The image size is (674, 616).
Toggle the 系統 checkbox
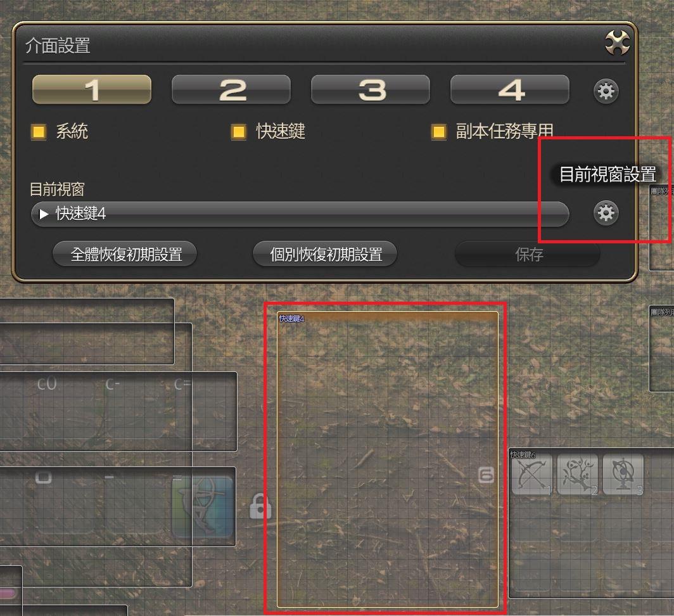pyautogui.click(x=39, y=132)
